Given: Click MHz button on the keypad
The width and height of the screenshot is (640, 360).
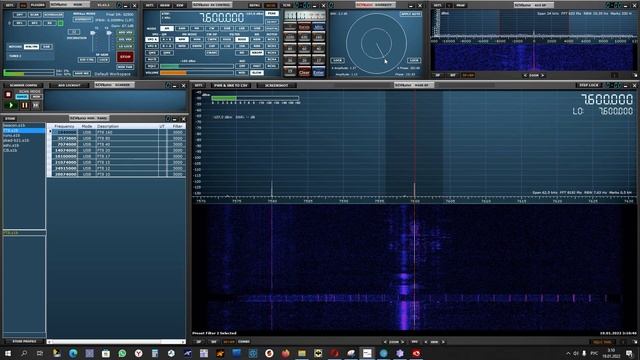Looking at the screenshot, I should pyautogui.click(x=318, y=27).
